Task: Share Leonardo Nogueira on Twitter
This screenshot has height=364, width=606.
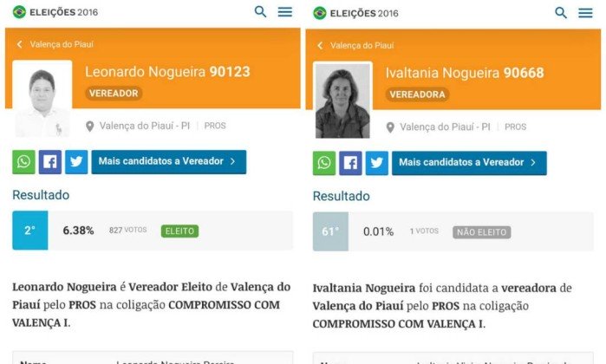Action: pyautogui.click(x=76, y=162)
